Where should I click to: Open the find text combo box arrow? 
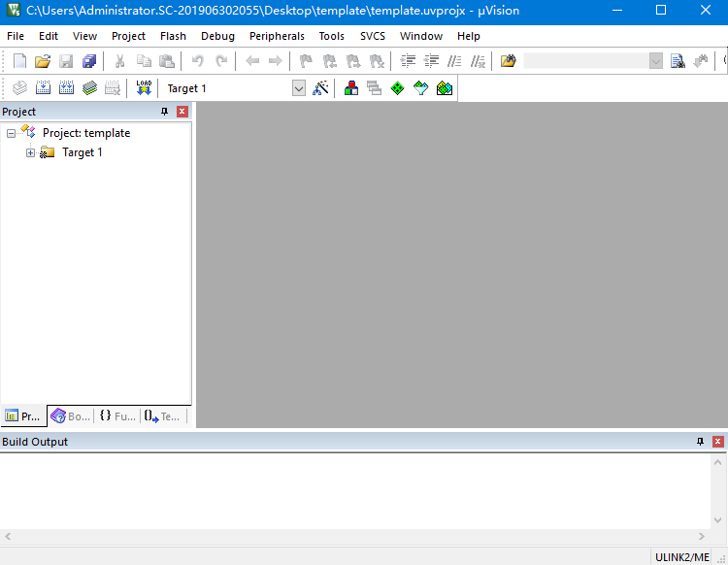[x=655, y=61]
